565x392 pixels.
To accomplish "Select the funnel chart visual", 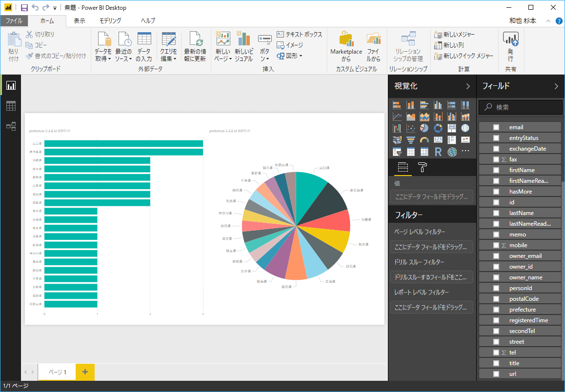I will (410, 139).
